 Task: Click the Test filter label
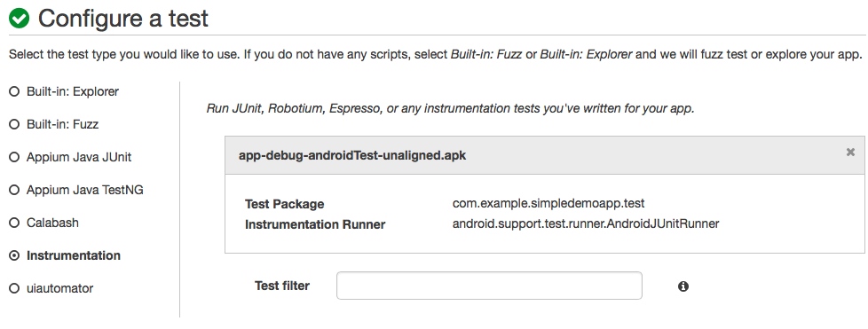(x=281, y=286)
